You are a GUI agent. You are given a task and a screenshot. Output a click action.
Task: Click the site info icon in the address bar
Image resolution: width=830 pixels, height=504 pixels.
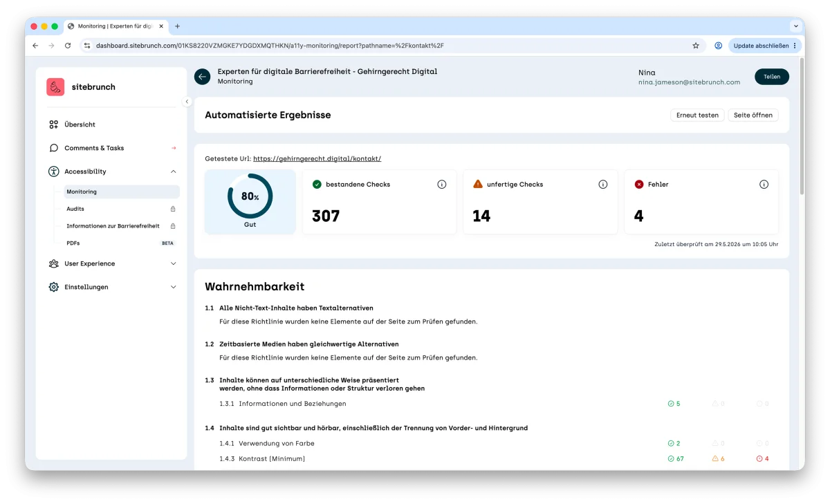click(87, 46)
